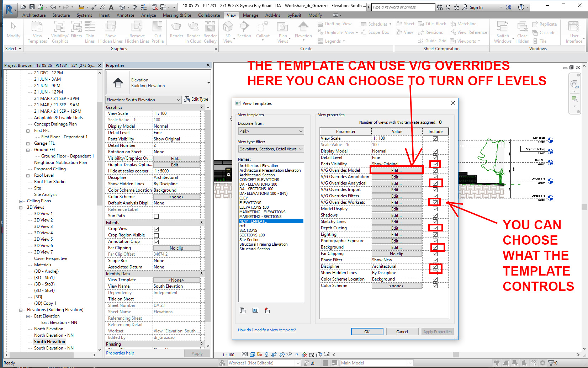This screenshot has height=368, width=588.
Task: Enable Sun Path in Properties
Action: click(x=155, y=216)
